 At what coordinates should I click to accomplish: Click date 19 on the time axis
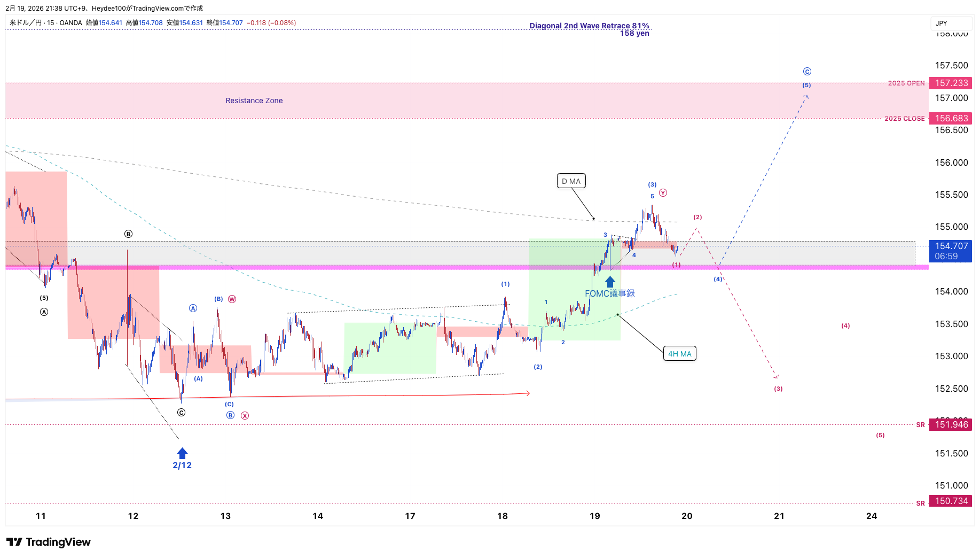pos(595,516)
